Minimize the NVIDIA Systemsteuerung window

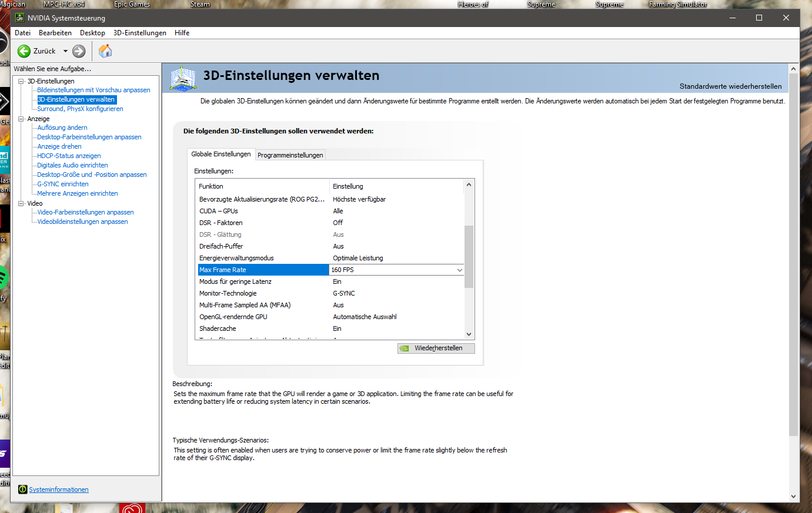point(733,18)
